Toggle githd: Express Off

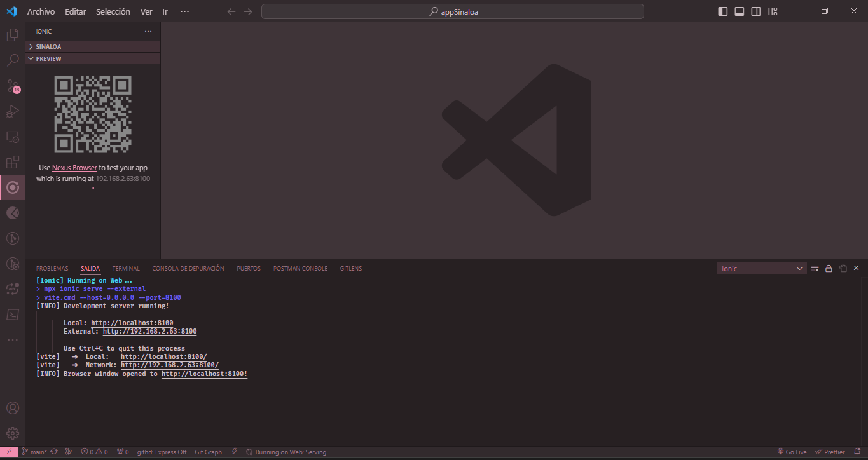click(162, 452)
